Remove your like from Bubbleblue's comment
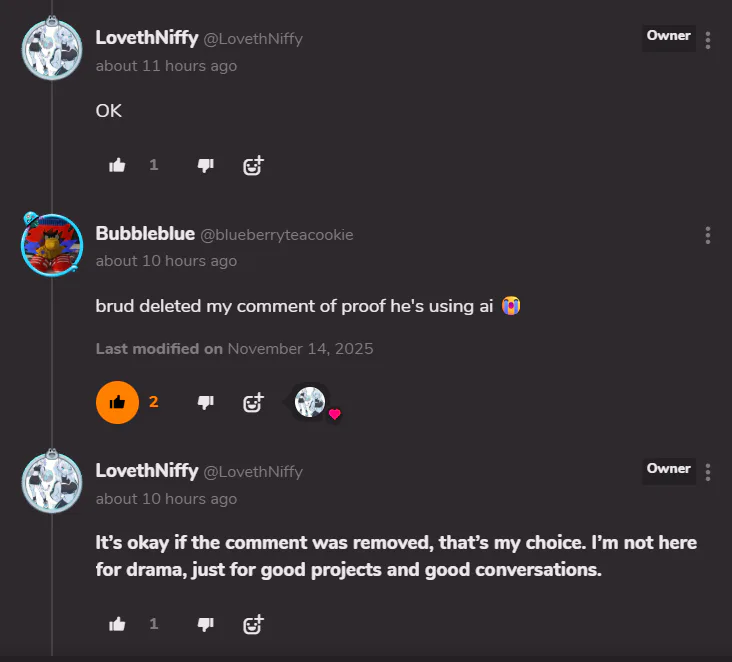 coord(117,402)
